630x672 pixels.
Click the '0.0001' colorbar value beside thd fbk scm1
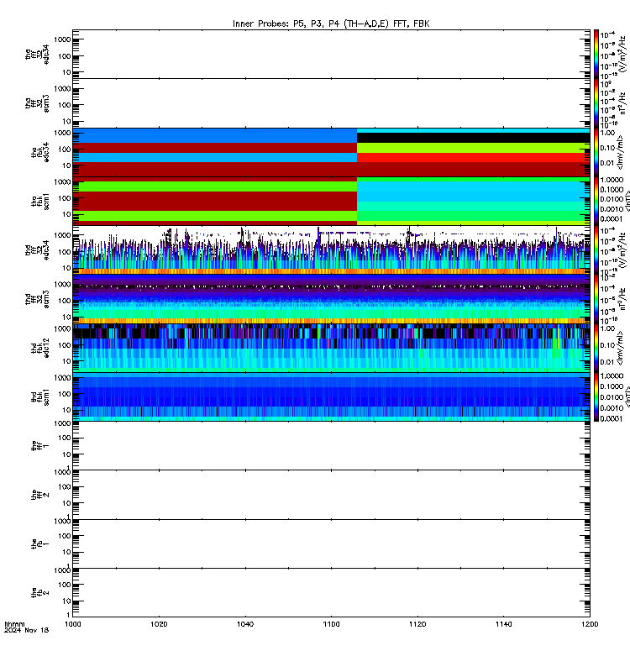(x=612, y=418)
